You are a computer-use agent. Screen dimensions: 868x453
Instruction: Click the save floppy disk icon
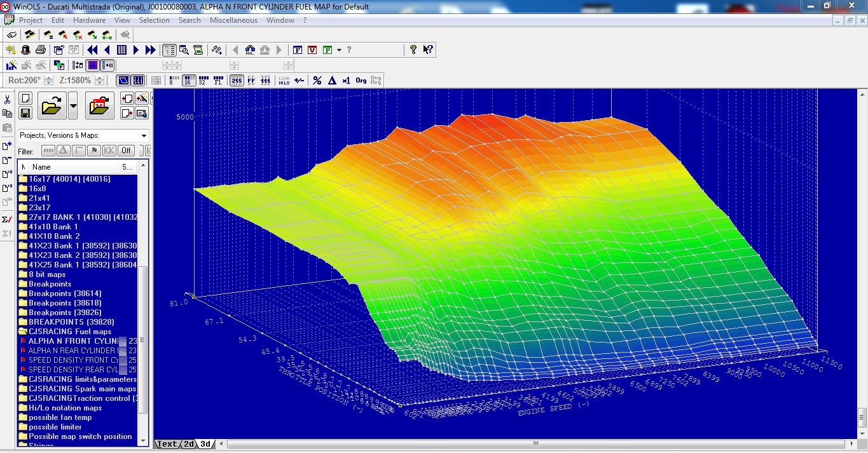pyautogui.click(x=25, y=112)
